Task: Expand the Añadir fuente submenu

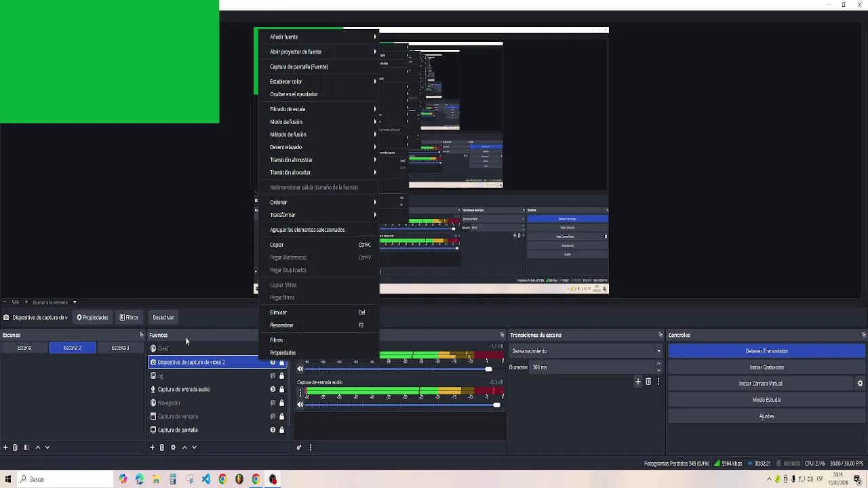Action: [x=319, y=37]
